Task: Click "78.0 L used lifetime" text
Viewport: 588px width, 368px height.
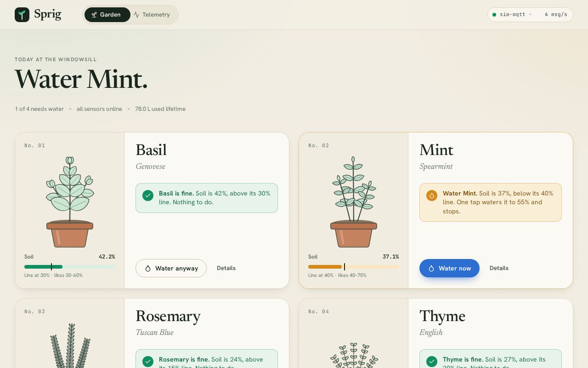Action: (160, 109)
